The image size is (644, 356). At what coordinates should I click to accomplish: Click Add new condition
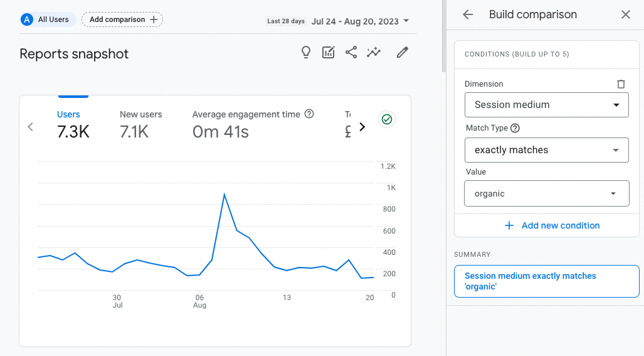pos(552,225)
